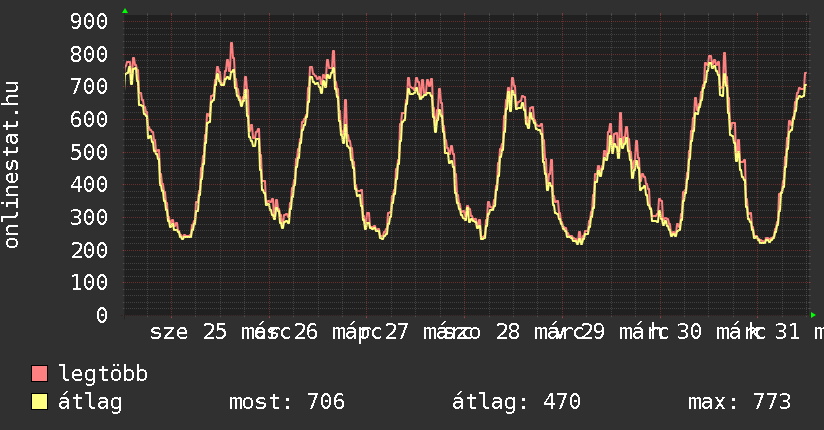Select the date 25 on the x-axis
The width and height of the screenshot is (824, 430).
click(215, 332)
